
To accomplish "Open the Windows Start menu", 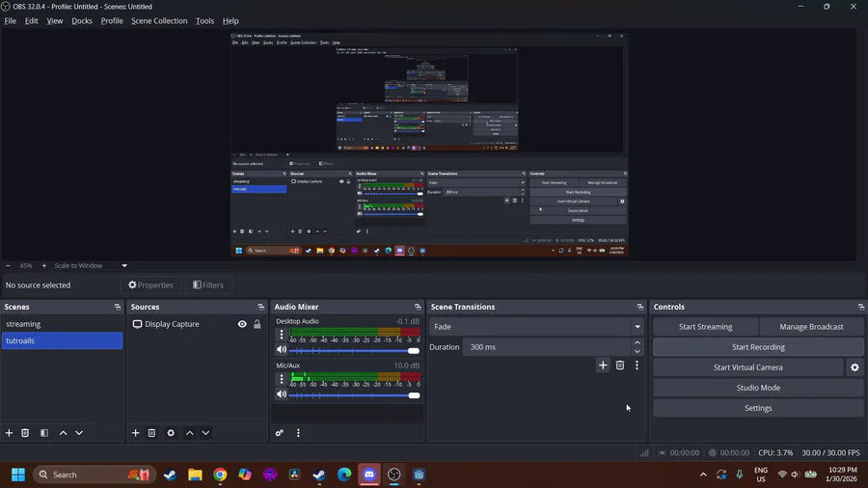I will coord(18,474).
